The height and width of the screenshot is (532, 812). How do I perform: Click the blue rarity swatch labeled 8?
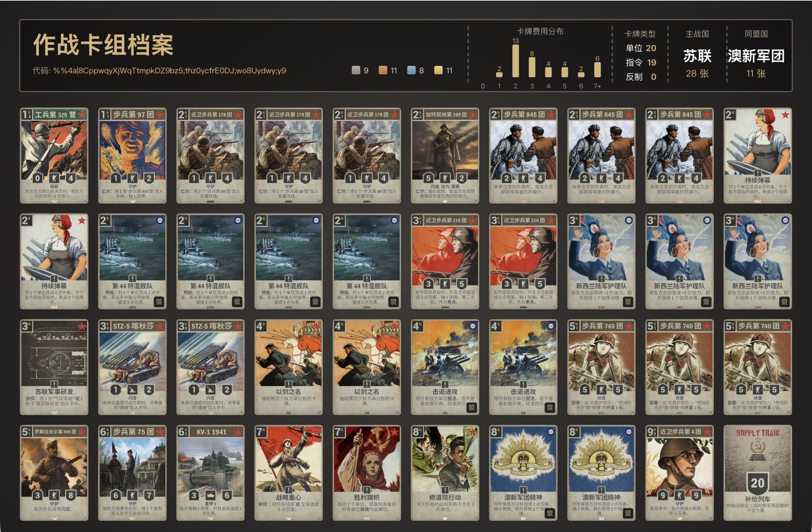pyautogui.click(x=411, y=70)
